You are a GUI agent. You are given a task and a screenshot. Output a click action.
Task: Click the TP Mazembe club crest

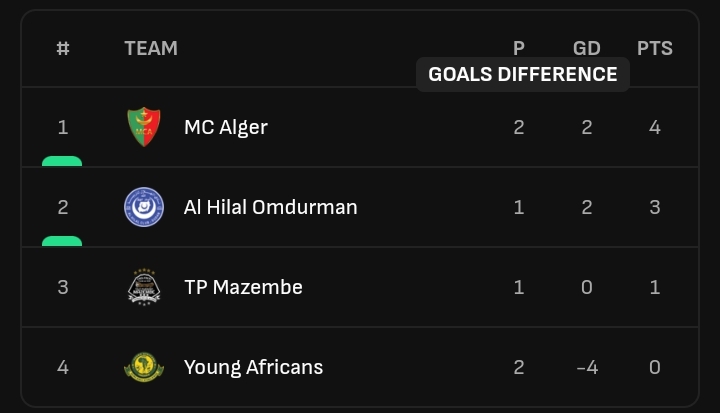pyautogui.click(x=144, y=287)
